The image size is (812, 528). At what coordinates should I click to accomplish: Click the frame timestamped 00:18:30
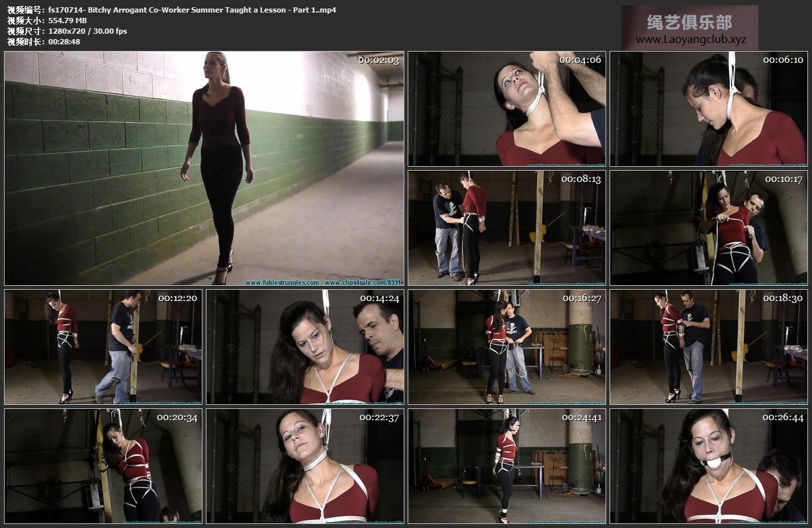pyautogui.click(x=708, y=347)
